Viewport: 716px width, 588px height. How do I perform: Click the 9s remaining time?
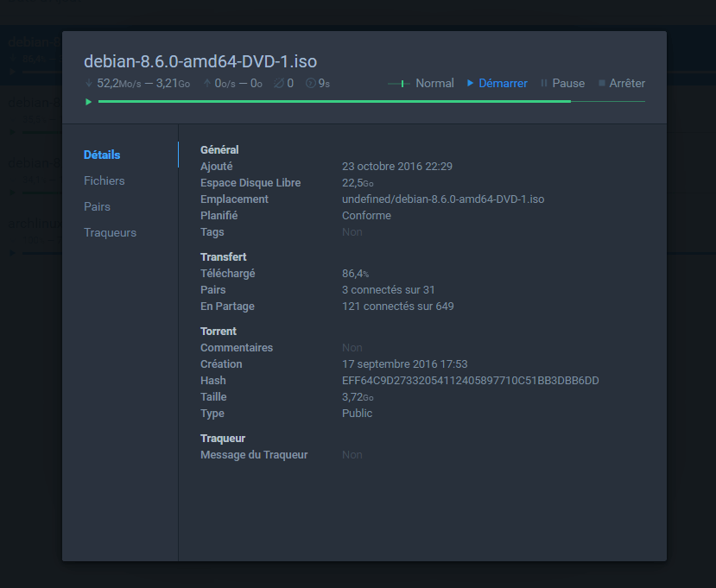pos(324,83)
